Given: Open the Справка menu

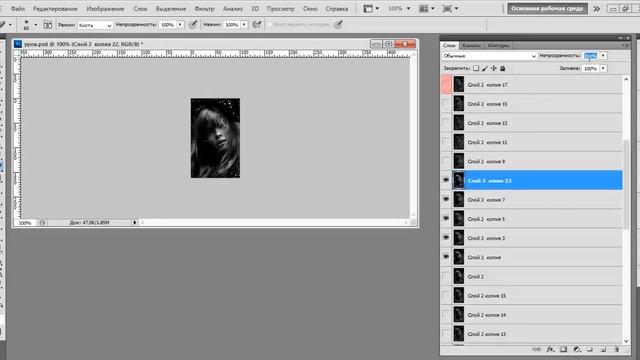Looking at the screenshot, I should click(337, 9).
